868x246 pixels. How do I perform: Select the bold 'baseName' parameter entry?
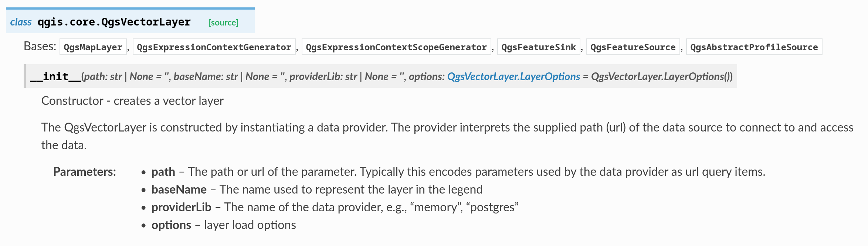click(179, 189)
